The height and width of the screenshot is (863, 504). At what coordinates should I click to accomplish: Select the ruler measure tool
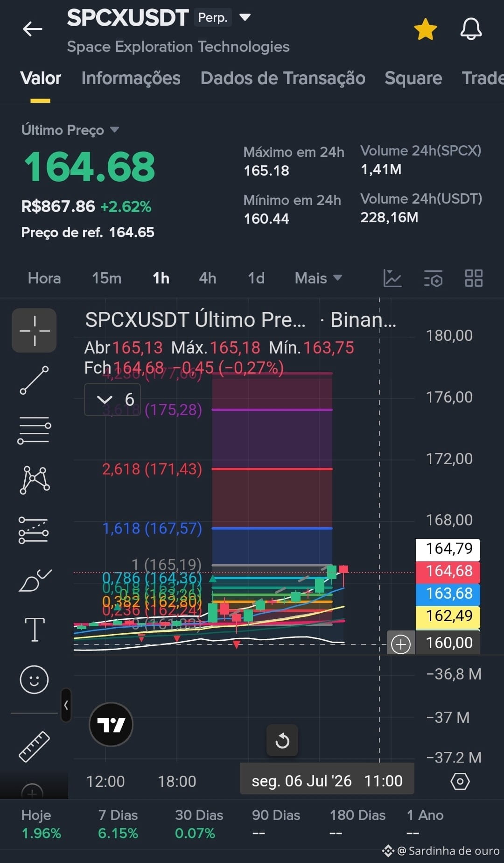pyautogui.click(x=34, y=746)
